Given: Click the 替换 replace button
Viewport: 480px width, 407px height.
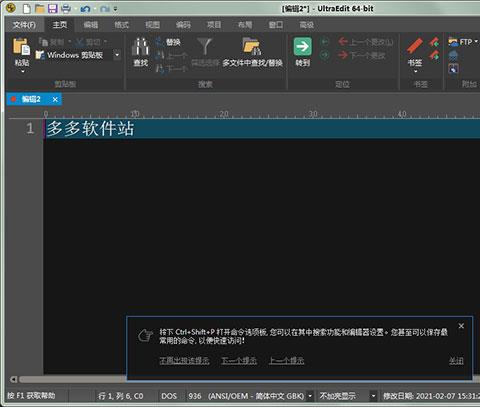Looking at the screenshot, I should point(168,42).
